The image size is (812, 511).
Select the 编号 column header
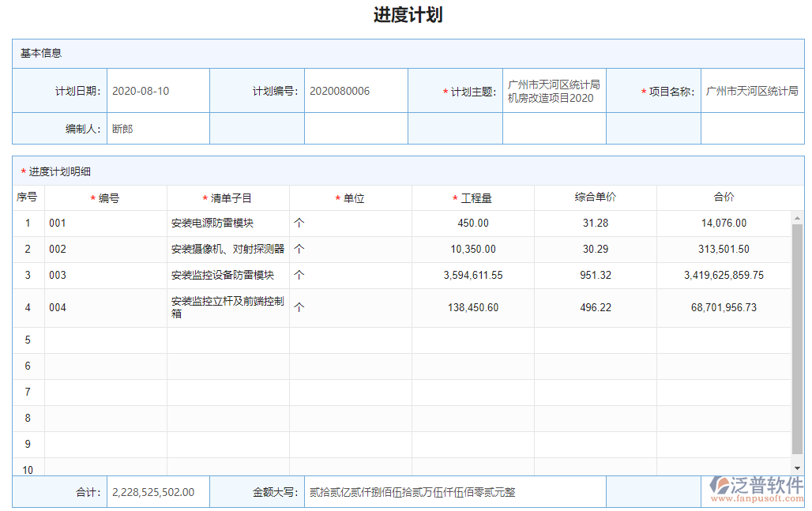106,197
